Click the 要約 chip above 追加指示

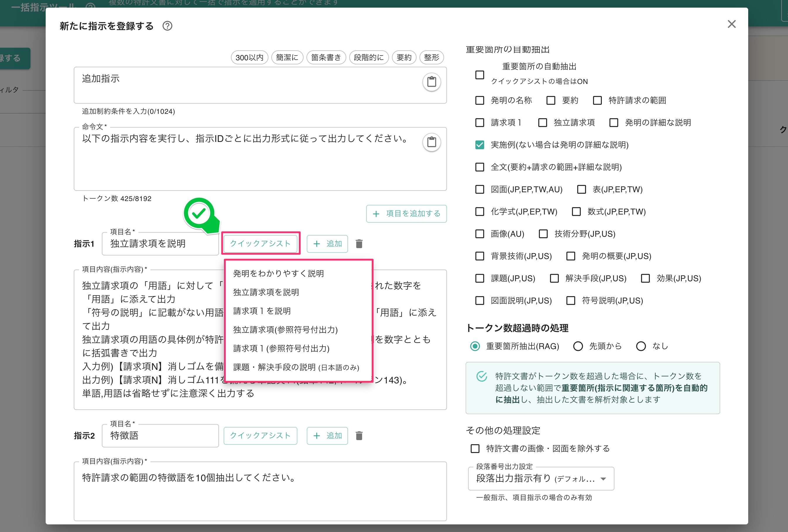coord(404,58)
